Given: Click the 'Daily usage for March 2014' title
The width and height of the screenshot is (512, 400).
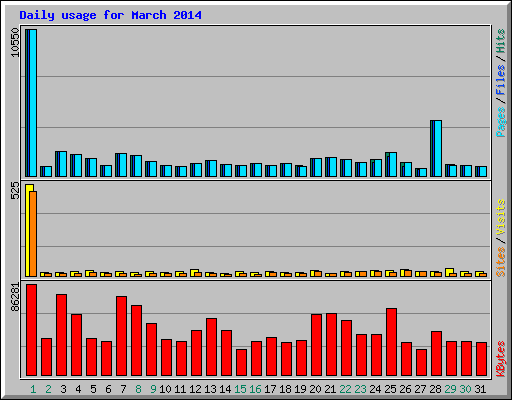Looking at the screenshot, I should [x=110, y=15].
